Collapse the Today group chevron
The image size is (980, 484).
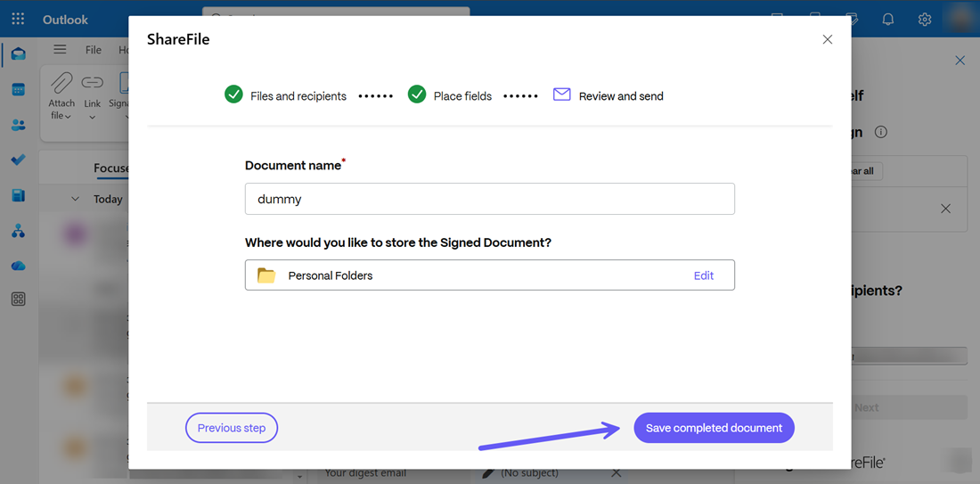(76, 199)
